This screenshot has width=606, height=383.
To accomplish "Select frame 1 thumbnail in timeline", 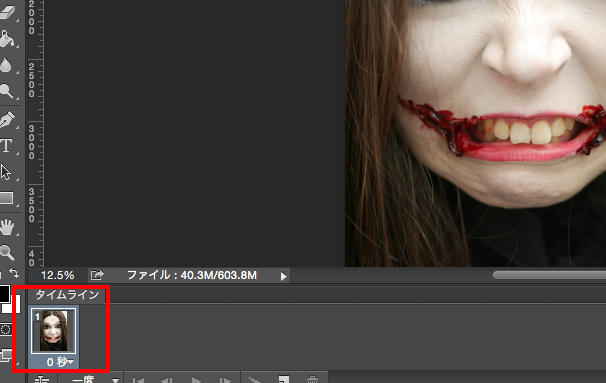I will click(53, 331).
